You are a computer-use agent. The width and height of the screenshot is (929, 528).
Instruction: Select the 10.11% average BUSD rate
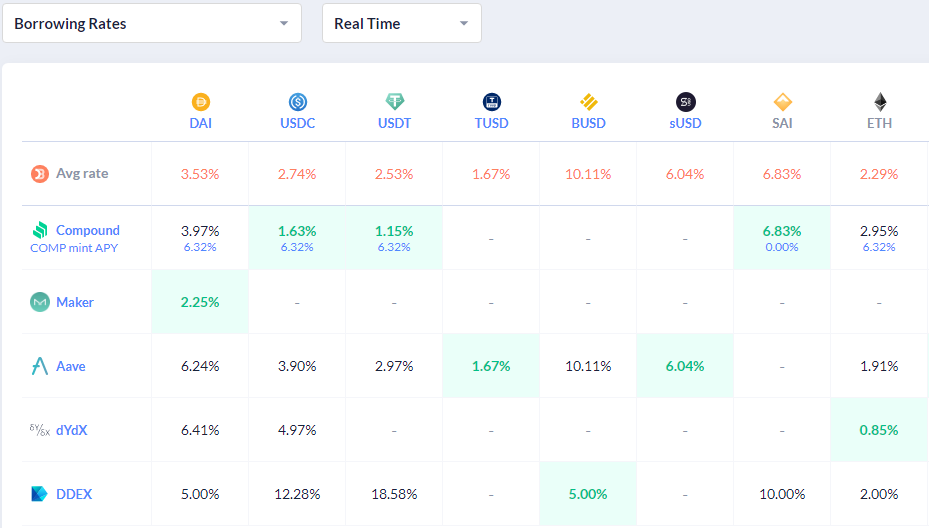tap(588, 174)
